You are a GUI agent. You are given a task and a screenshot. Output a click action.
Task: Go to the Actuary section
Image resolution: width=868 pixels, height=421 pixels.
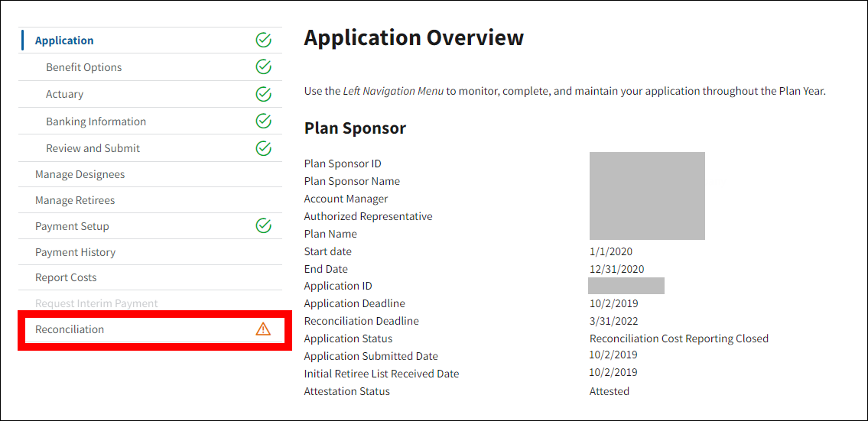pyautogui.click(x=64, y=94)
